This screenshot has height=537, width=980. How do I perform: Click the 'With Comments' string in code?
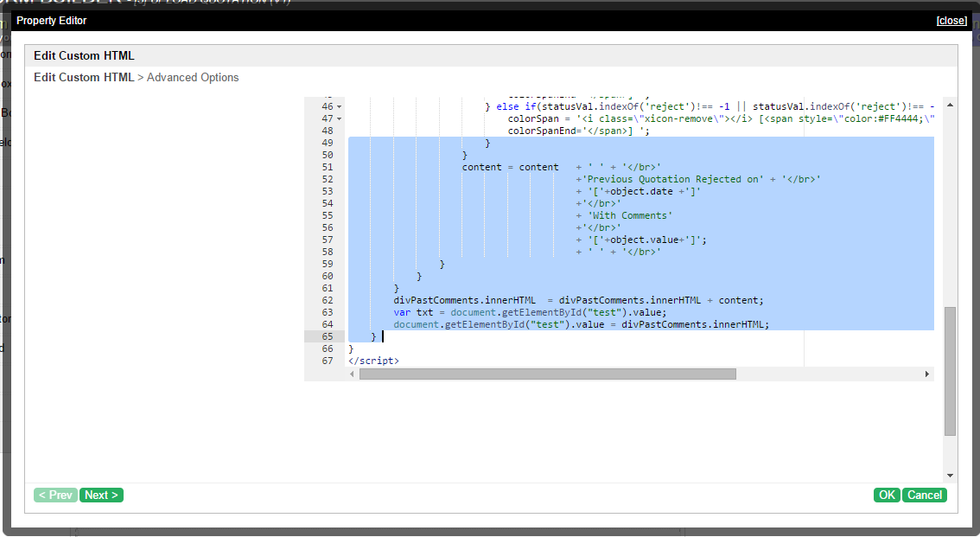click(x=629, y=215)
